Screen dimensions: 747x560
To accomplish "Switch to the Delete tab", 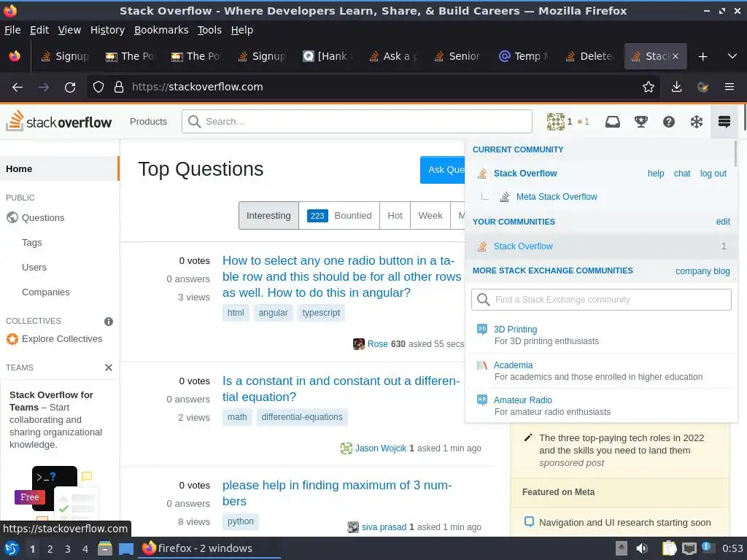I will (589, 56).
